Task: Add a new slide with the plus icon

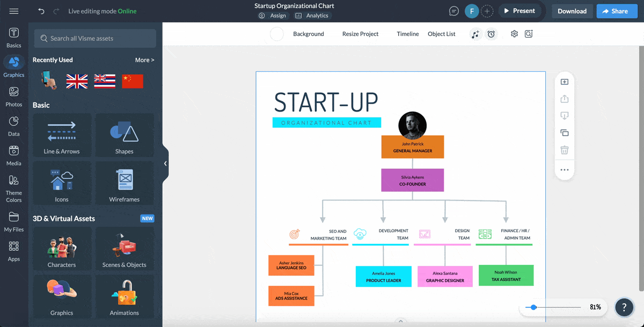Action: point(564,81)
